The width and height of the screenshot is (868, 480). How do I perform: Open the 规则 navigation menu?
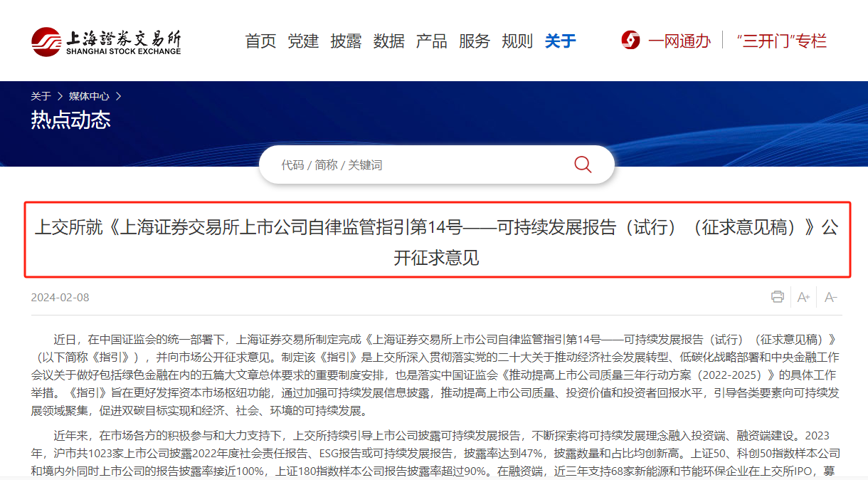[517, 41]
